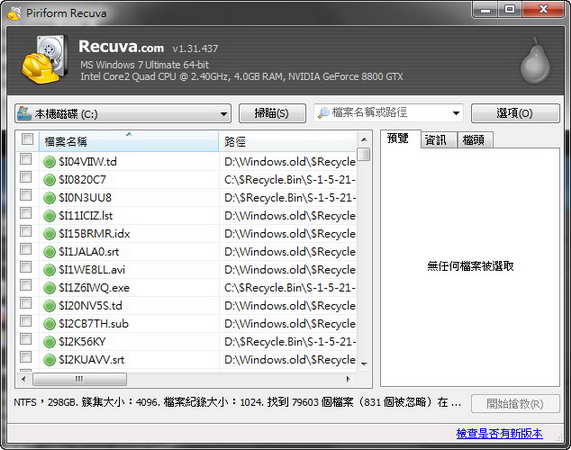Click the green status icon of $I04VIIW.td

[x=49, y=162]
